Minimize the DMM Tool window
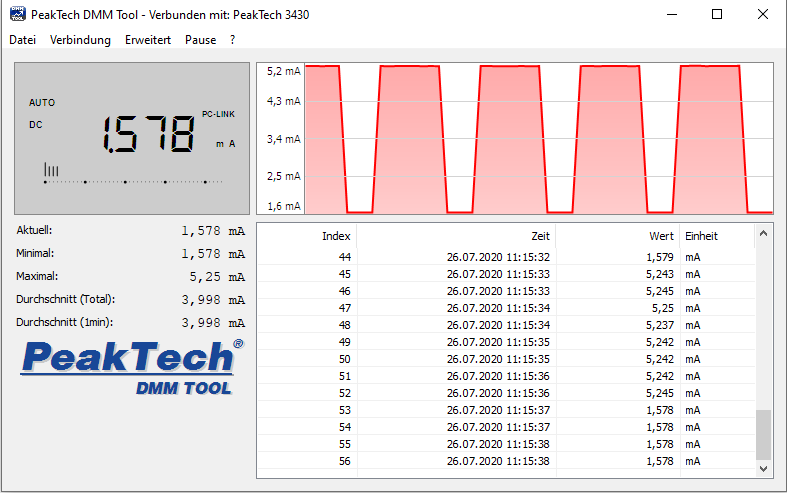The height and width of the screenshot is (493, 787). pyautogui.click(x=672, y=14)
